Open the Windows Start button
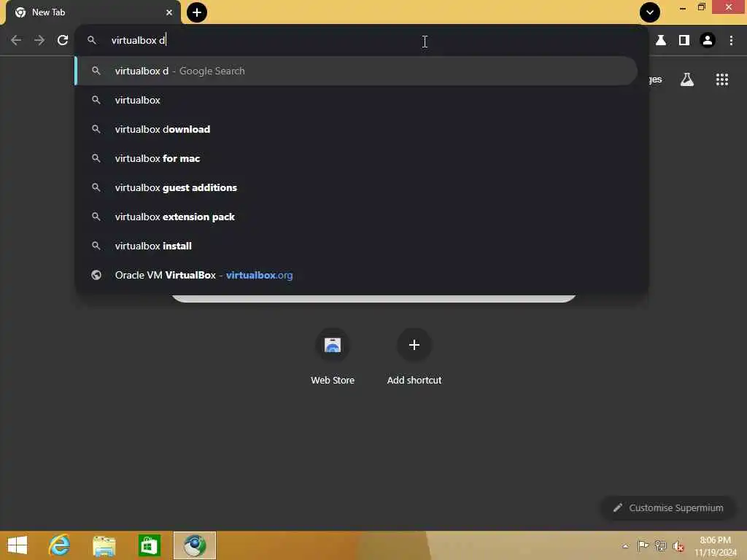This screenshot has width=747, height=560. tap(18, 545)
